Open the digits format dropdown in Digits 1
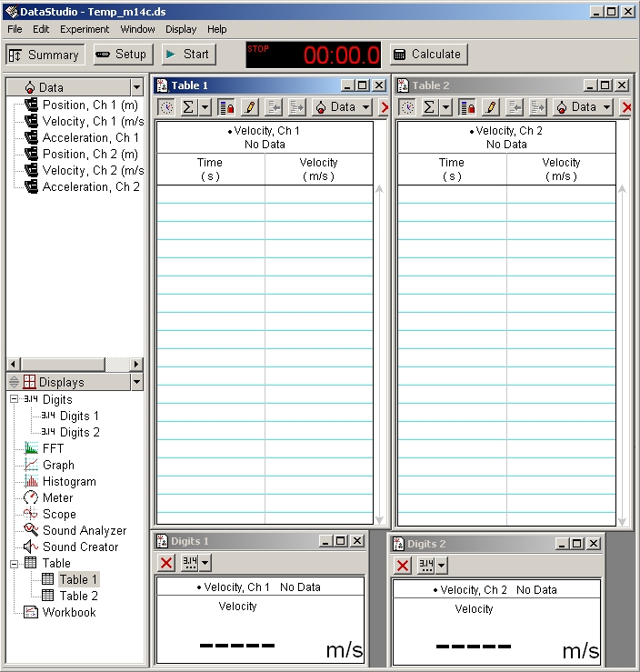The width and height of the screenshot is (640, 672). click(205, 563)
